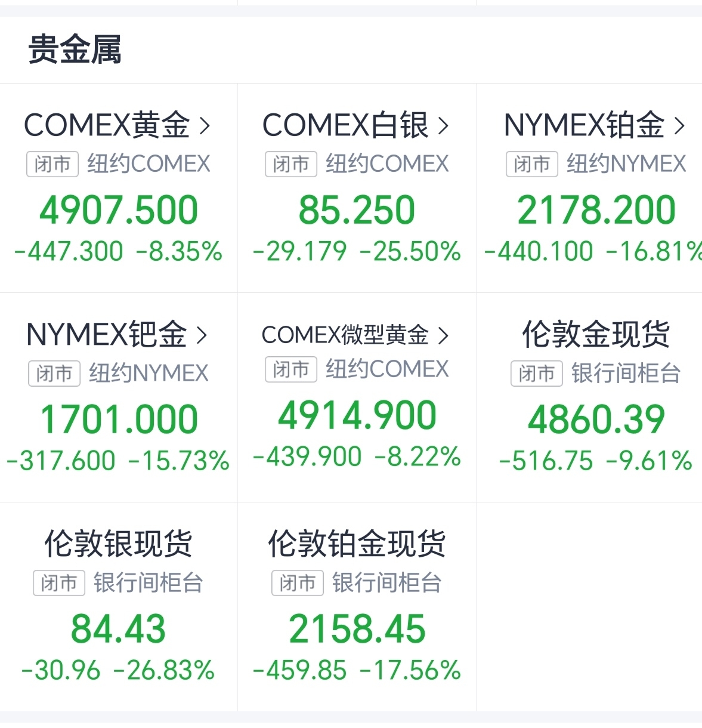Click the 闭市 badge under COMEX白银

[x=291, y=164]
